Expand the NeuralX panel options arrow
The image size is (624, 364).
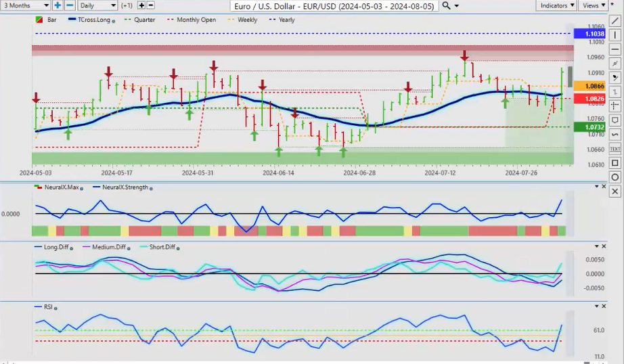pyautogui.click(x=596, y=186)
